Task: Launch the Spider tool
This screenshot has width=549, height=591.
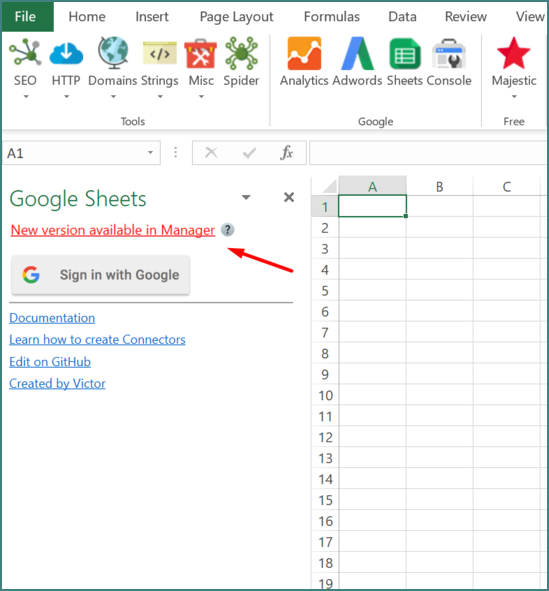Action: click(x=241, y=53)
